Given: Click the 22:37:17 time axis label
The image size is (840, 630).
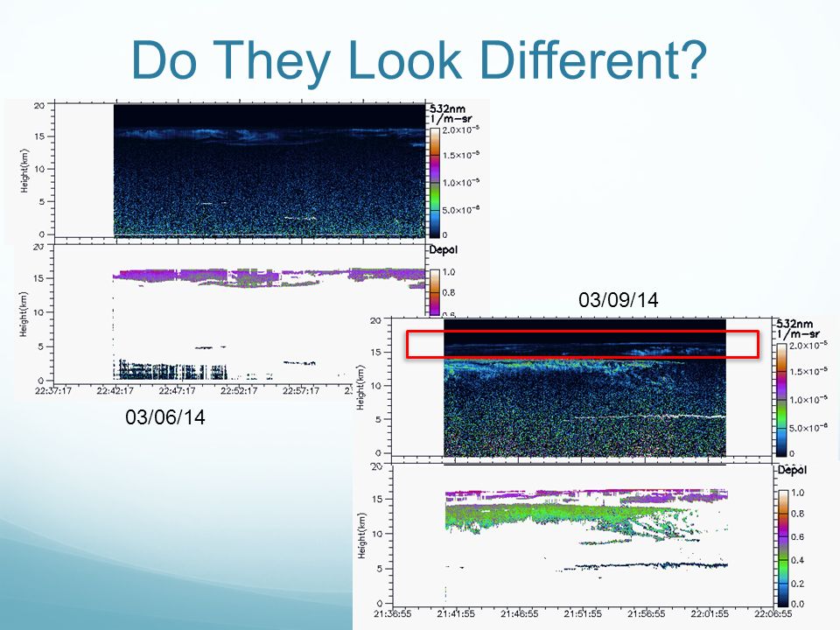Looking at the screenshot, I should (x=53, y=390).
